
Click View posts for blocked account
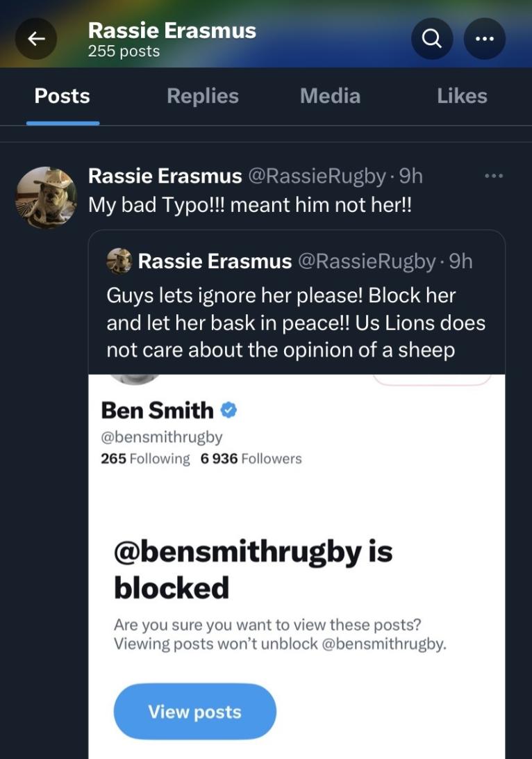pyautogui.click(x=194, y=711)
